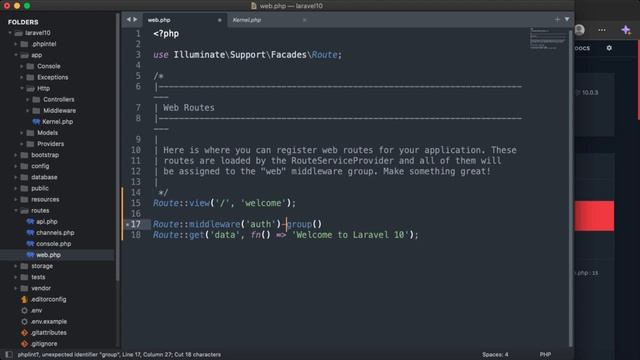This screenshot has height=360, width=640.
Task: Click line 18 Route::get code
Action: click(286, 235)
